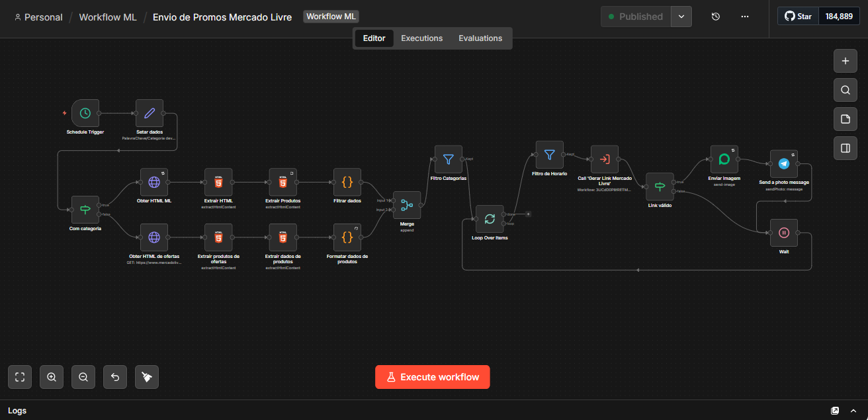The width and height of the screenshot is (868, 420).
Task: Open the Enviar Imagem node
Action: [x=724, y=159]
